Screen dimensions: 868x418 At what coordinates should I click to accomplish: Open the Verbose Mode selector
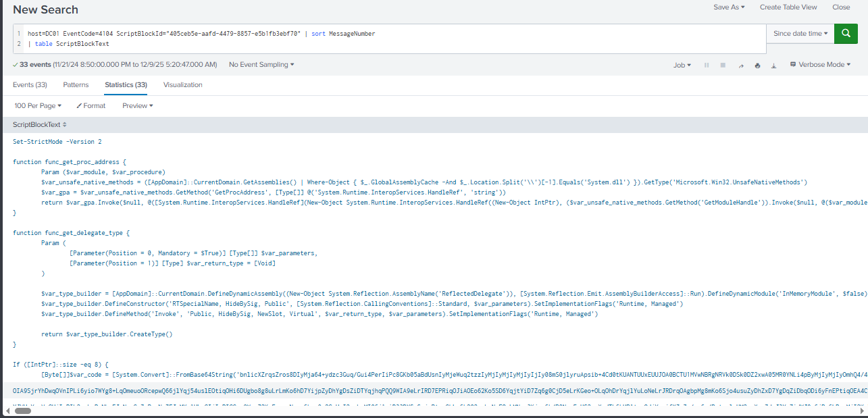coord(820,65)
